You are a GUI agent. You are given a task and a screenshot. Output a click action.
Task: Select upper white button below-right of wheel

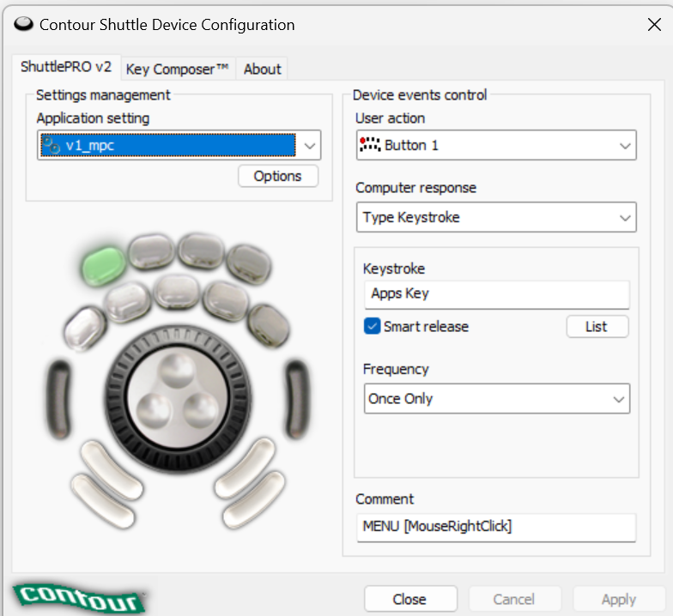(x=245, y=468)
